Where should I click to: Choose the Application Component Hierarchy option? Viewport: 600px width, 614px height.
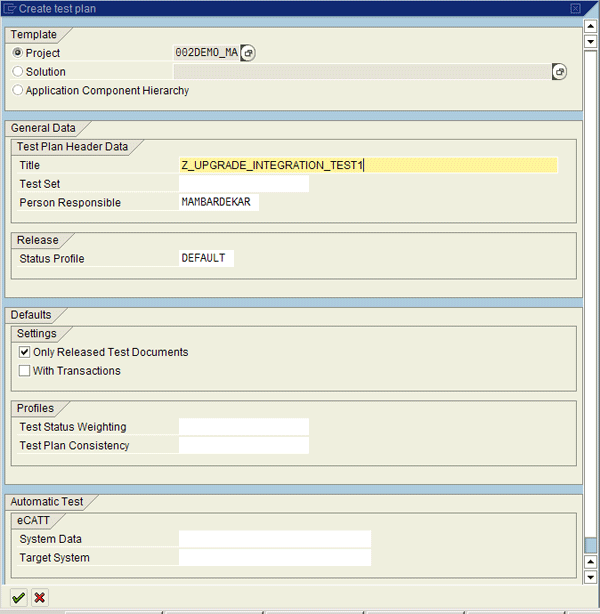coord(18,91)
